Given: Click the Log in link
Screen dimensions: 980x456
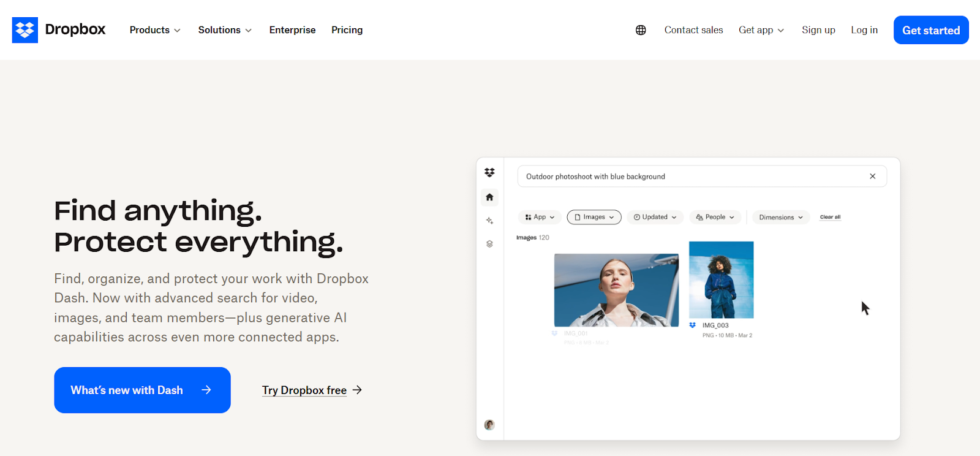Looking at the screenshot, I should (864, 30).
